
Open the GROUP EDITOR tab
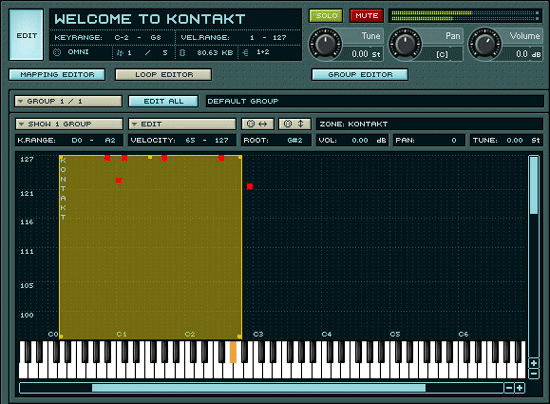[360, 75]
